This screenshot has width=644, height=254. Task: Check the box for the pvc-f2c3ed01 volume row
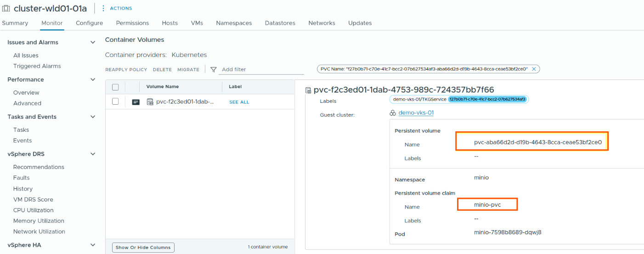click(x=115, y=102)
